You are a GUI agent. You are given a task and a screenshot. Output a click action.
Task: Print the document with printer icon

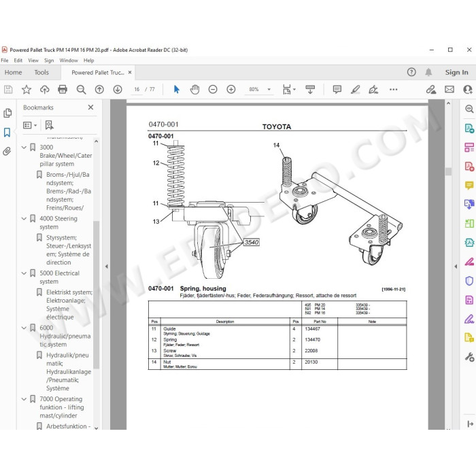tap(63, 89)
